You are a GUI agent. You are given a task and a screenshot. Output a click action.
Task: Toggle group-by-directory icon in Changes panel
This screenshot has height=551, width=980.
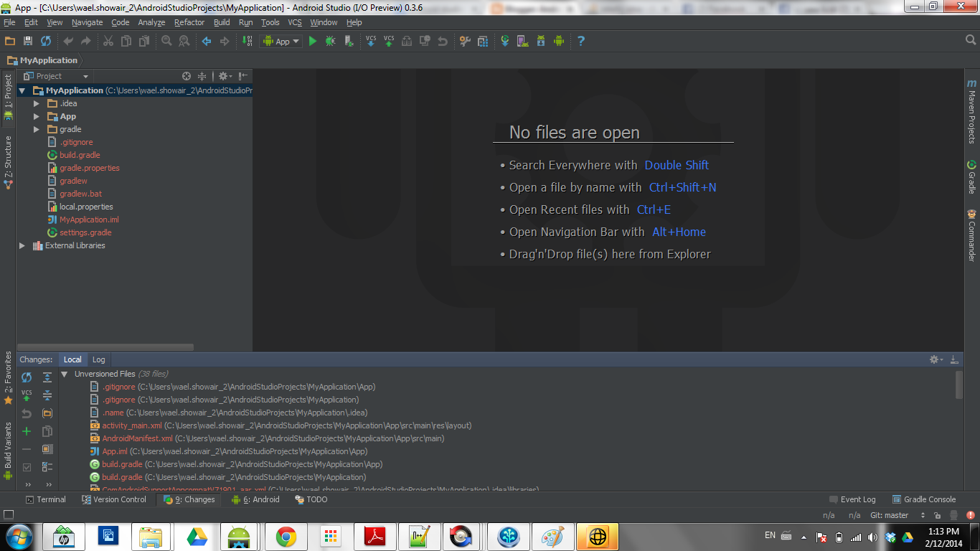pos(47,413)
